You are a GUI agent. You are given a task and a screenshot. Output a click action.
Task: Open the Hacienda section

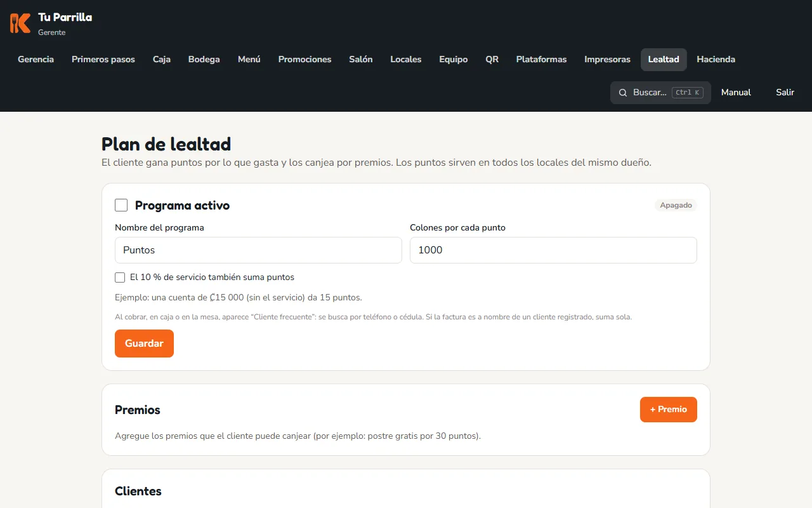tap(716, 59)
